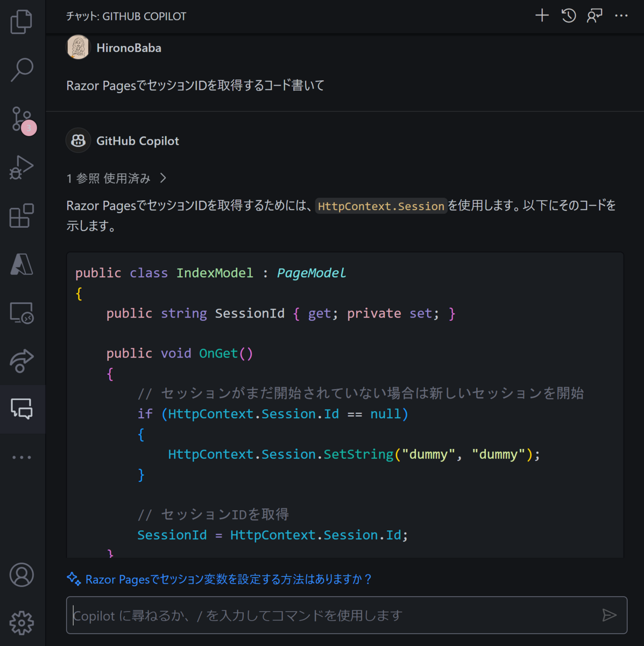Click suggested follow-up about セッション変数
This screenshot has width=644, height=646.
pos(228,579)
